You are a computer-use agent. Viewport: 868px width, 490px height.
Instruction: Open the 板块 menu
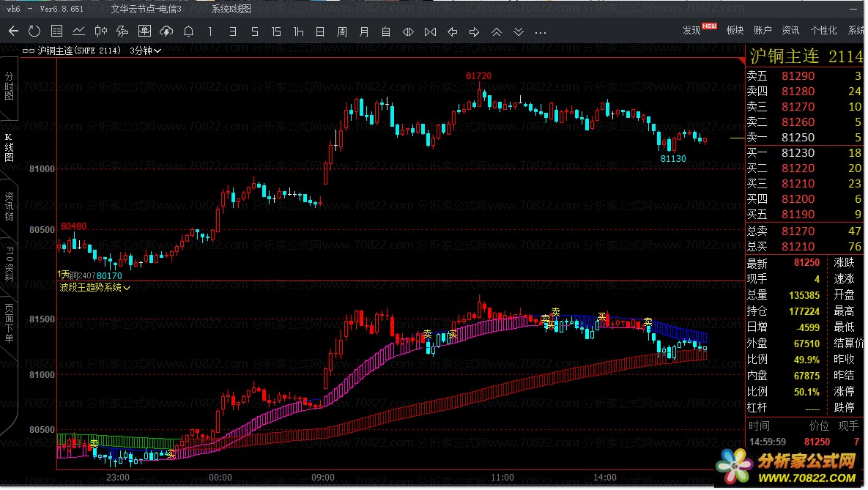click(x=735, y=31)
